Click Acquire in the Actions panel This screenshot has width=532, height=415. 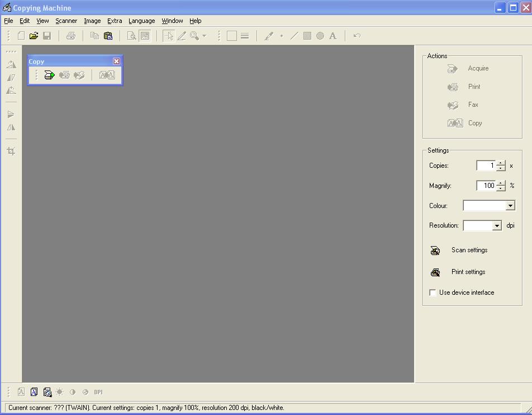click(x=468, y=68)
